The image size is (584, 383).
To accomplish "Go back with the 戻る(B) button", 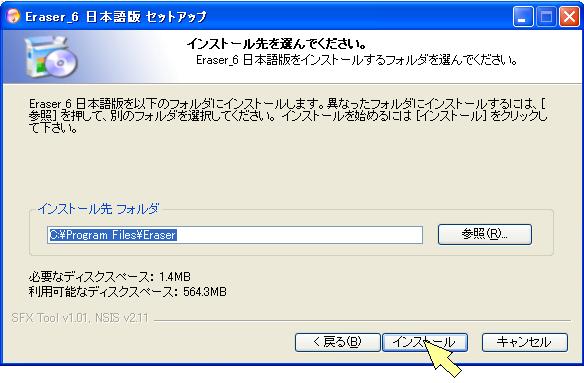I will (337, 342).
